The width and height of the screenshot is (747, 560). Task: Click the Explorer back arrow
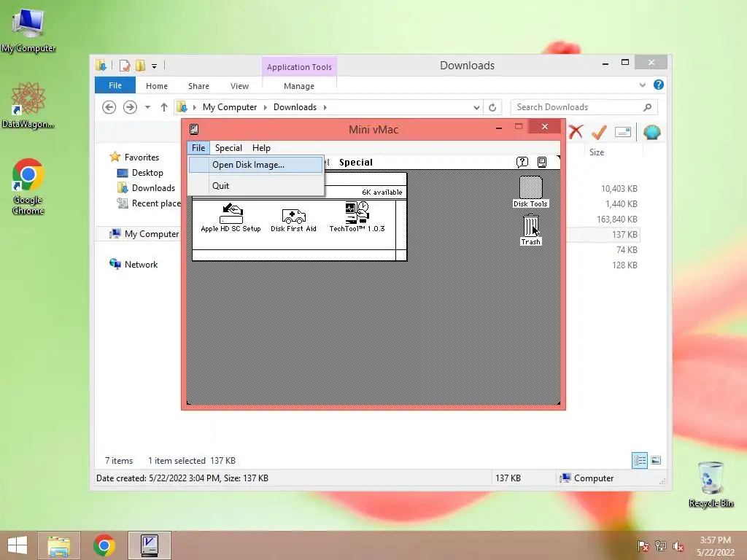[x=109, y=107]
